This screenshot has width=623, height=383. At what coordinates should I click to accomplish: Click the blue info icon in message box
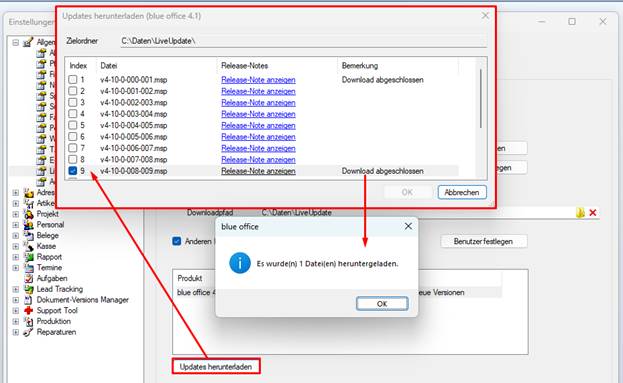click(240, 263)
